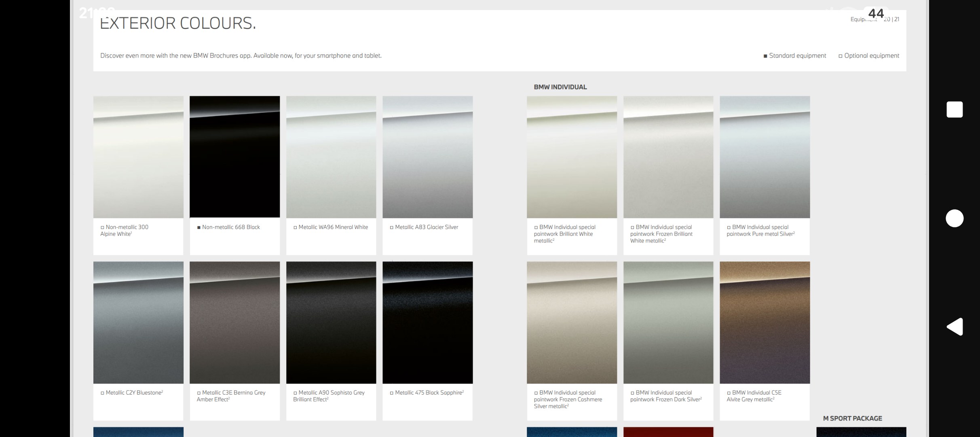Tap the Standard equipment legend marker
980x437 pixels.
pyautogui.click(x=765, y=56)
